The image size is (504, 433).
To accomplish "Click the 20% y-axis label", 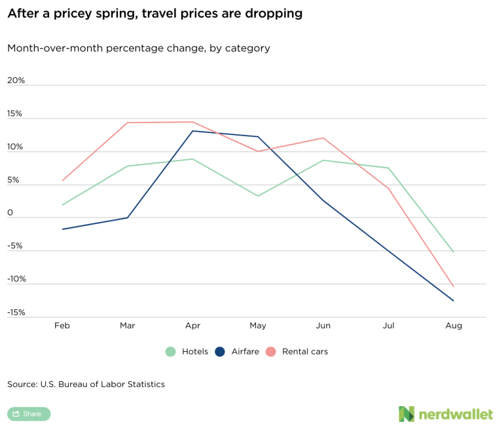I will coord(16,81).
